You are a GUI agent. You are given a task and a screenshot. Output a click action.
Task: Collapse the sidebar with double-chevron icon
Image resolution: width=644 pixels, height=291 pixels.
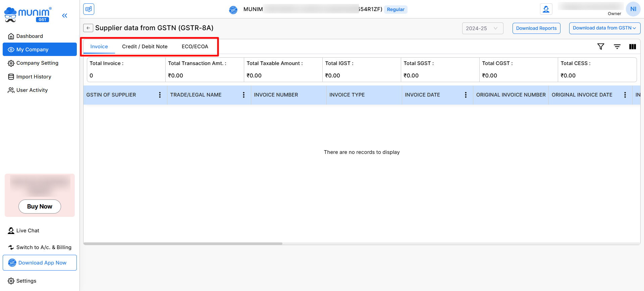click(x=64, y=15)
